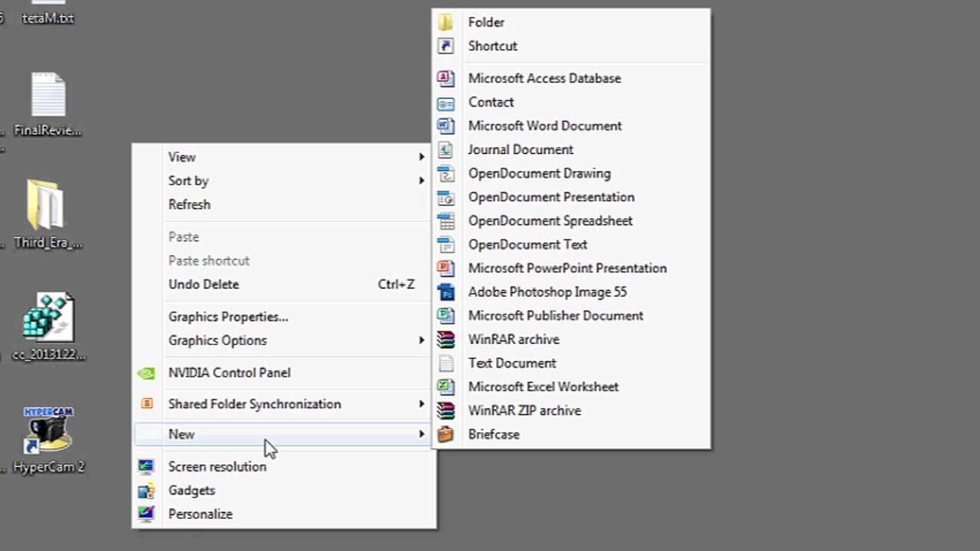Expand the View submenu arrow

[x=421, y=157]
